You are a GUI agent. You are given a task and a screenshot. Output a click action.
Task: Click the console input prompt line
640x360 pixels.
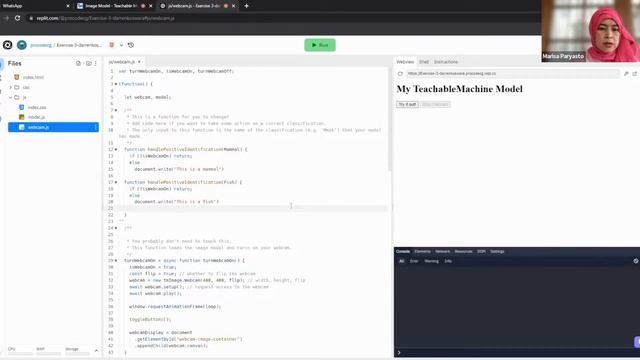click(516, 353)
